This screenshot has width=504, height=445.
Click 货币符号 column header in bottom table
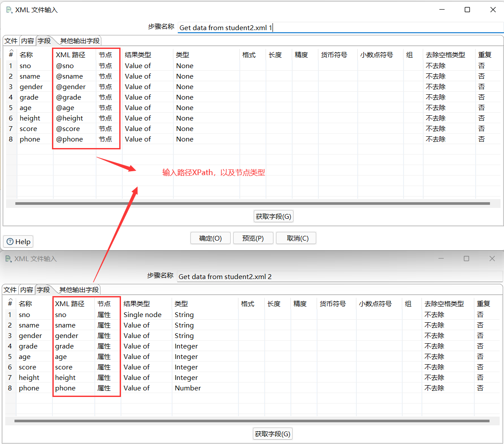point(333,304)
